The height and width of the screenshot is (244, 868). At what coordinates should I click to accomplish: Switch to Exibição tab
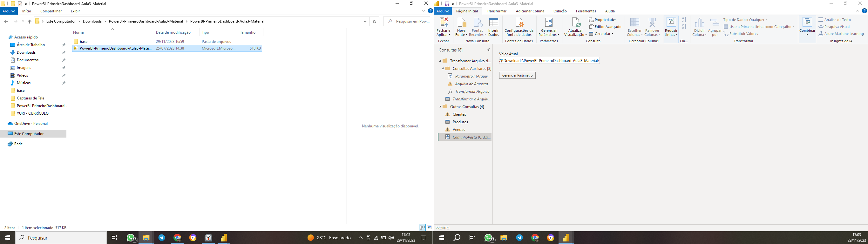coord(560,11)
